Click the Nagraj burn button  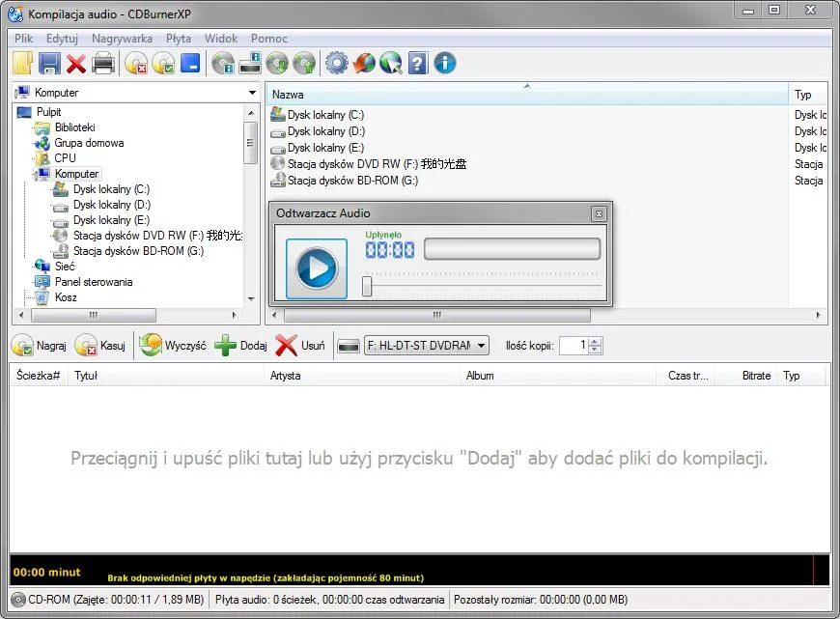tap(39, 346)
